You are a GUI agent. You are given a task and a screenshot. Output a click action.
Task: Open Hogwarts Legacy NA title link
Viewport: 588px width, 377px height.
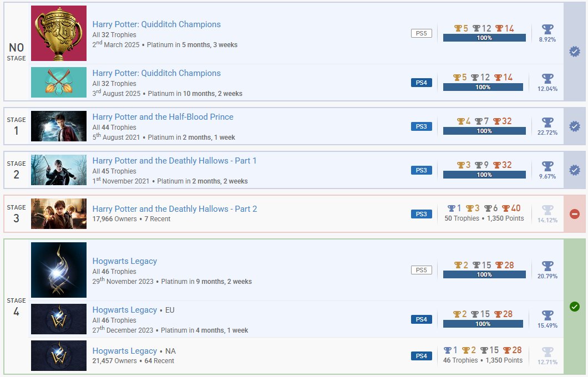[124, 351]
